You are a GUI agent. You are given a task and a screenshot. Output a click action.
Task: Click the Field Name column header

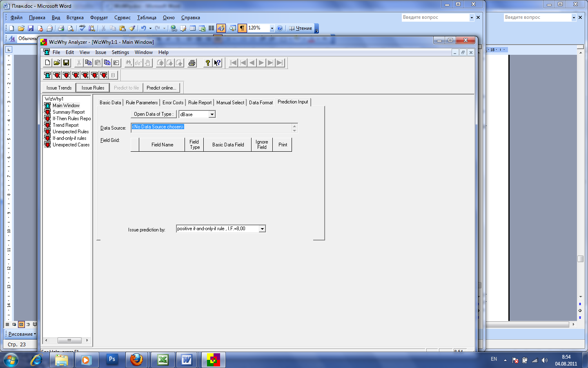(162, 145)
